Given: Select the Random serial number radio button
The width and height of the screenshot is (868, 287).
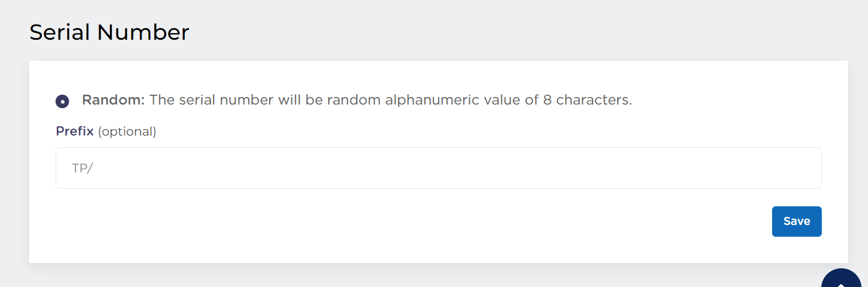Looking at the screenshot, I should 63,101.
